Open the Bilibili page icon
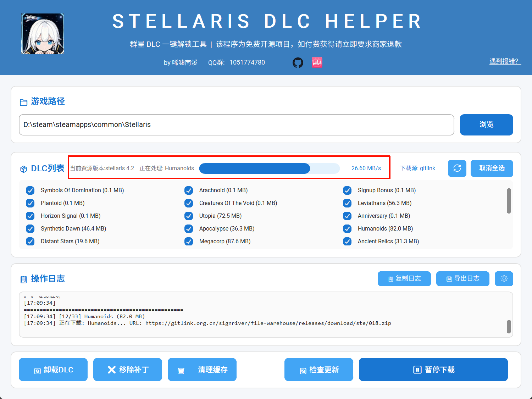532x399 pixels. pyautogui.click(x=317, y=63)
